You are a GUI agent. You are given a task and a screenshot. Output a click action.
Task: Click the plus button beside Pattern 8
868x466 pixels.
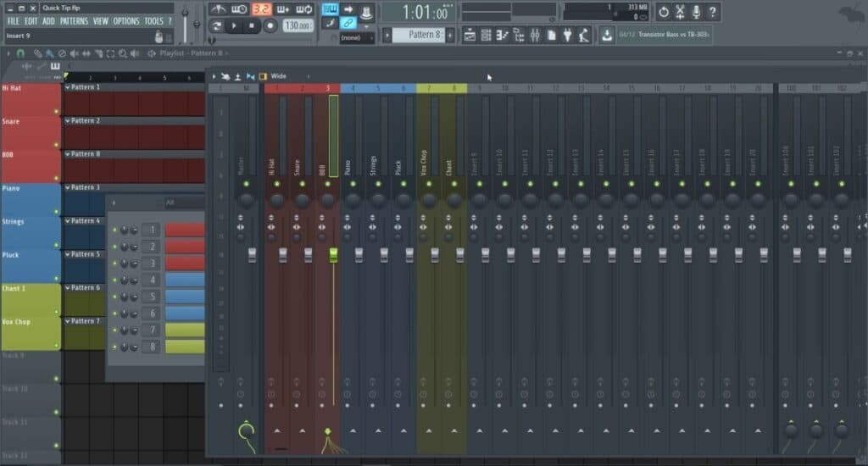click(x=450, y=36)
